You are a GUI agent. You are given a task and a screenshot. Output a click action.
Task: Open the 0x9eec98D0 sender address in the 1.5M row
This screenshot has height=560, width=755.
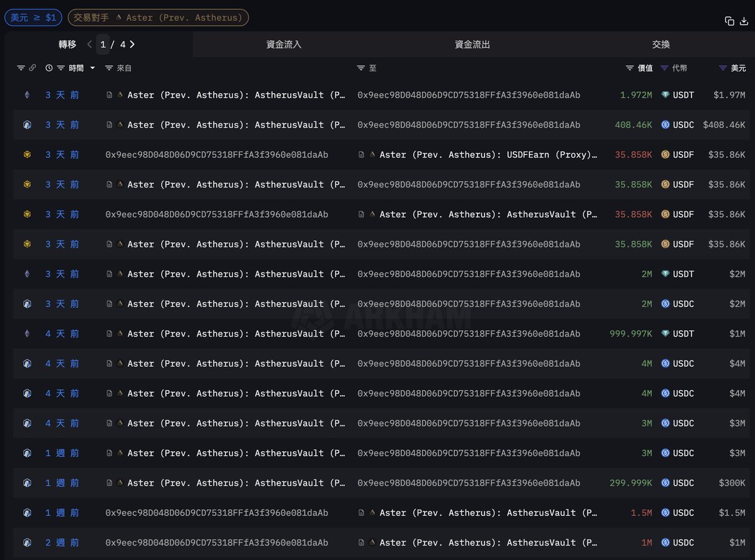click(217, 513)
